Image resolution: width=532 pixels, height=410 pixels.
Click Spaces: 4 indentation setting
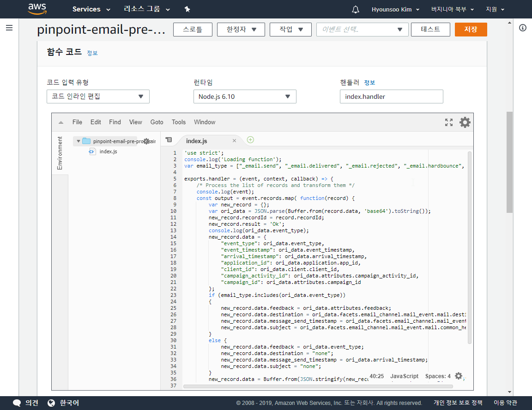click(x=438, y=376)
